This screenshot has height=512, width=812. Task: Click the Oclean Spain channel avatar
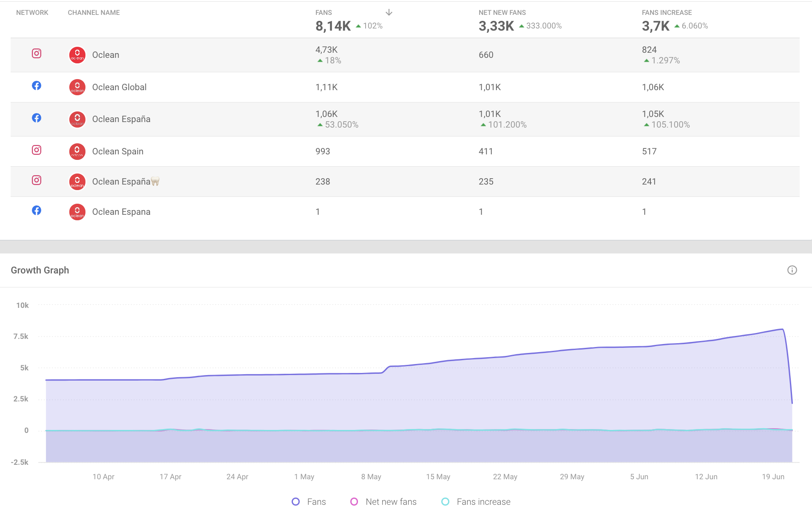[77, 151]
